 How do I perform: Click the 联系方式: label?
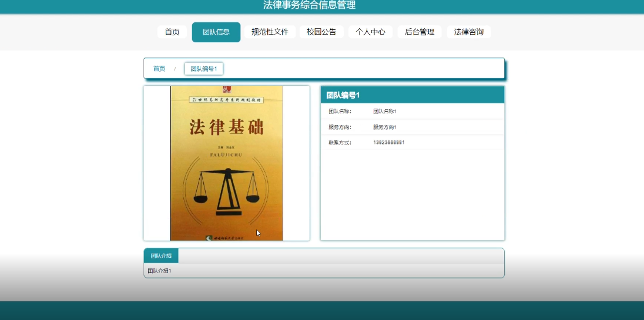click(x=340, y=143)
